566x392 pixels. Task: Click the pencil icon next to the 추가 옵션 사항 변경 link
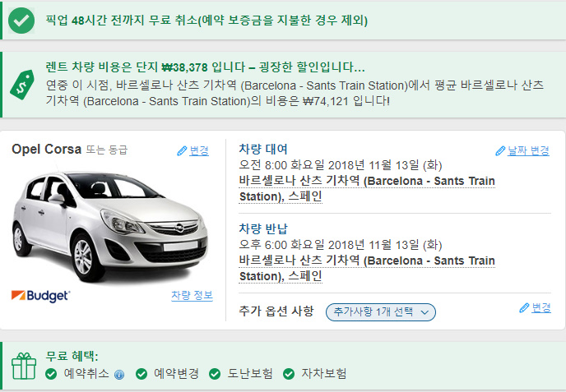pos(524,308)
